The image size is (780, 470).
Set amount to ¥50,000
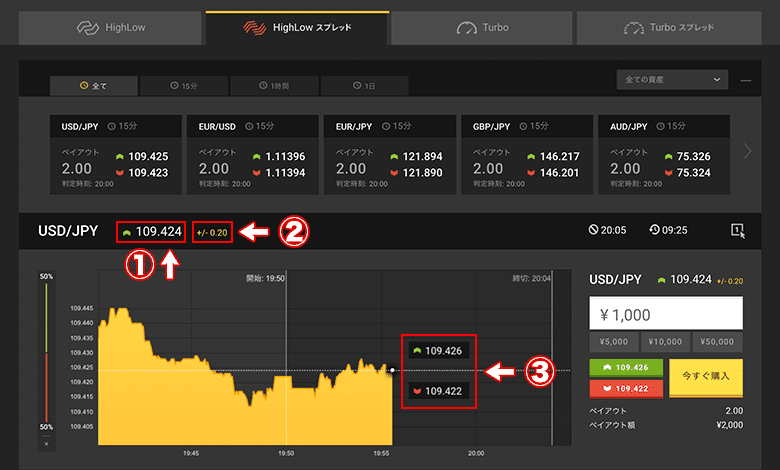(x=717, y=342)
